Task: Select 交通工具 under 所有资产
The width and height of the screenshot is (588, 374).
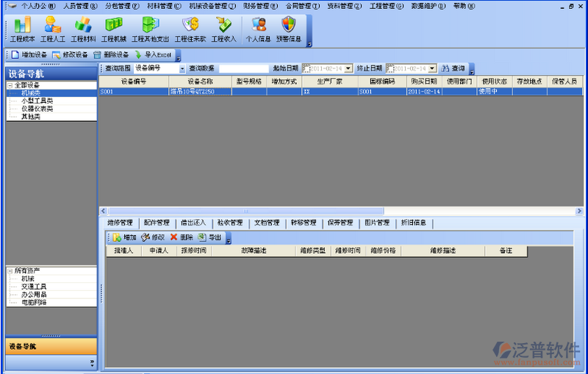Action: 34,287
